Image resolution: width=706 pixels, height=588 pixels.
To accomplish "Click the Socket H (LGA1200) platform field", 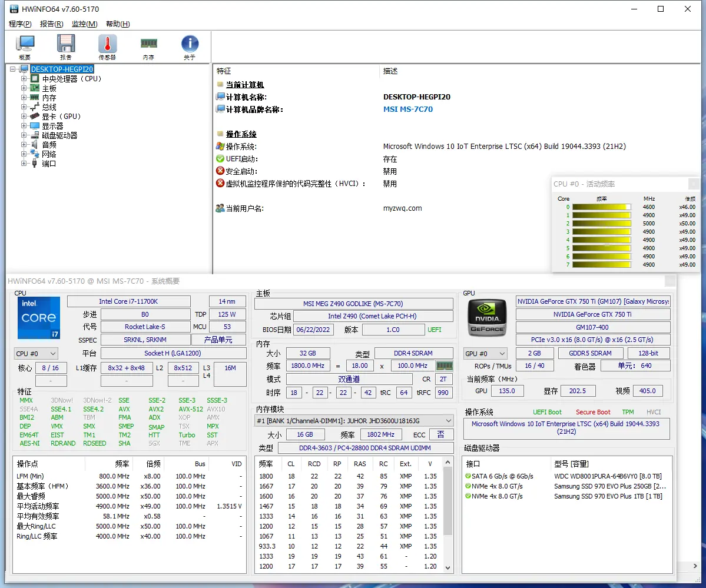I will coord(173,353).
